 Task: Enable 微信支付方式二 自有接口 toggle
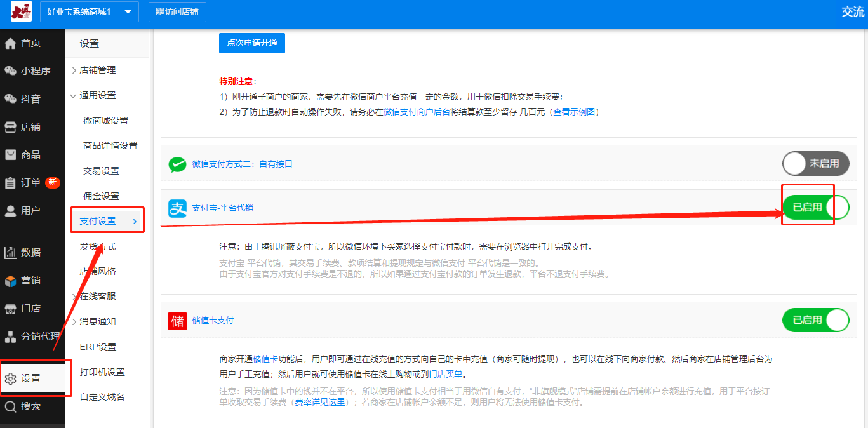[815, 164]
